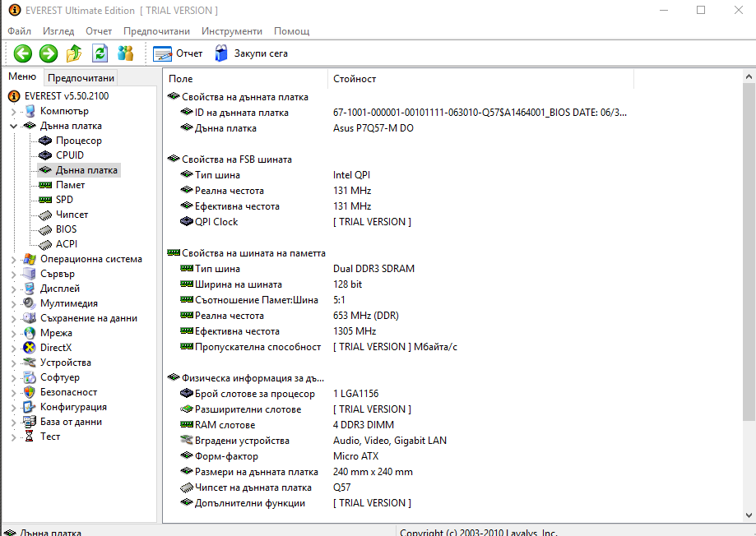Expand the Мултимедия branch chevron

click(x=13, y=304)
